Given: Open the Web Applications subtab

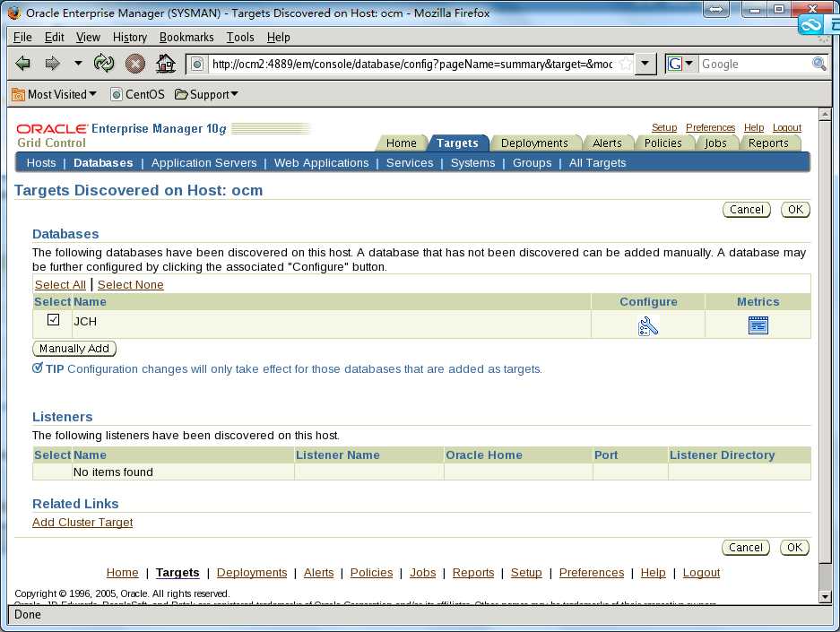Looking at the screenshot, I should (x=322, y=163).
